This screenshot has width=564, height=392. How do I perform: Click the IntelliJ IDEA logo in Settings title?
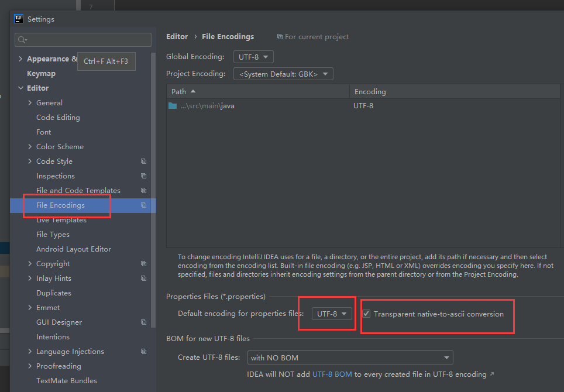(x=19, y=19)
